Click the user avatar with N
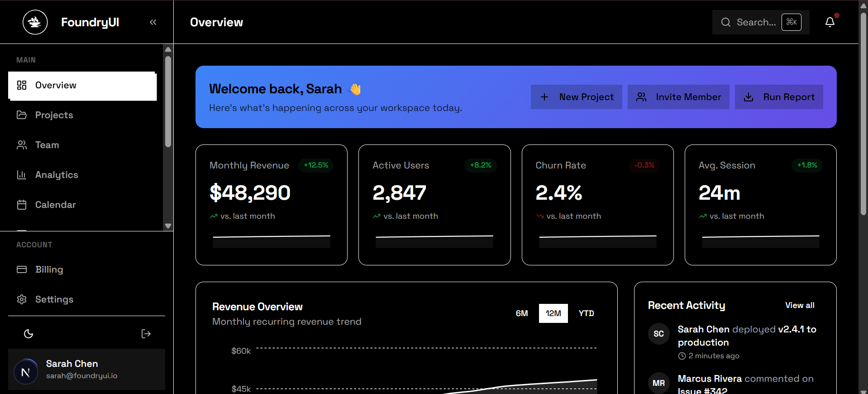 point(26,372)
